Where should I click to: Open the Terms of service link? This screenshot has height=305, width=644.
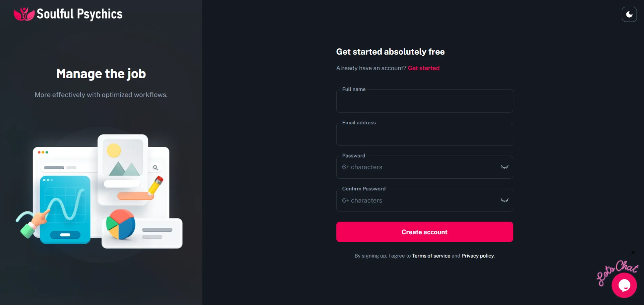click(431, 256)
